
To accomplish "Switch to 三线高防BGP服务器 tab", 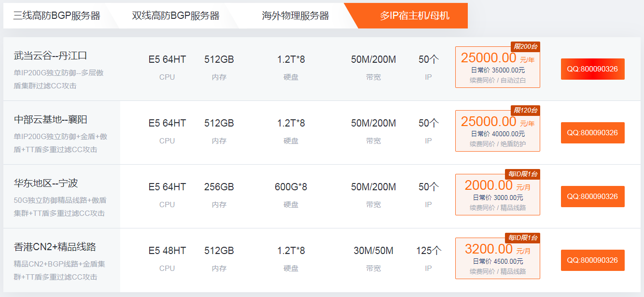I will (56, 16).
